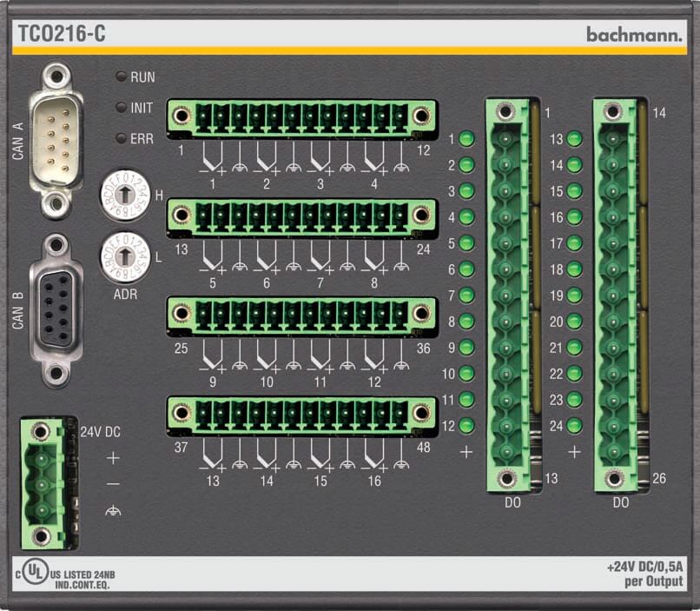Image resolution: width=700 pixels, height=611 pixels.
Task: Click the pin number 48 label
Action: (423, 447)
